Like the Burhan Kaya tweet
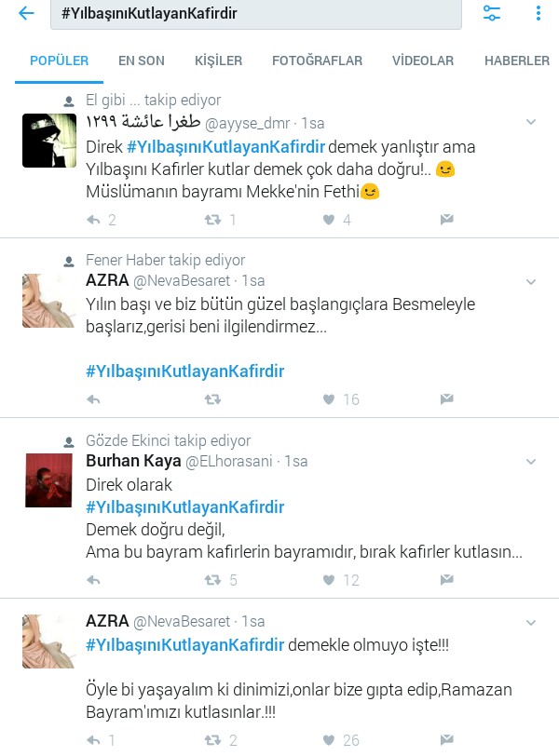 coord(329,579)
